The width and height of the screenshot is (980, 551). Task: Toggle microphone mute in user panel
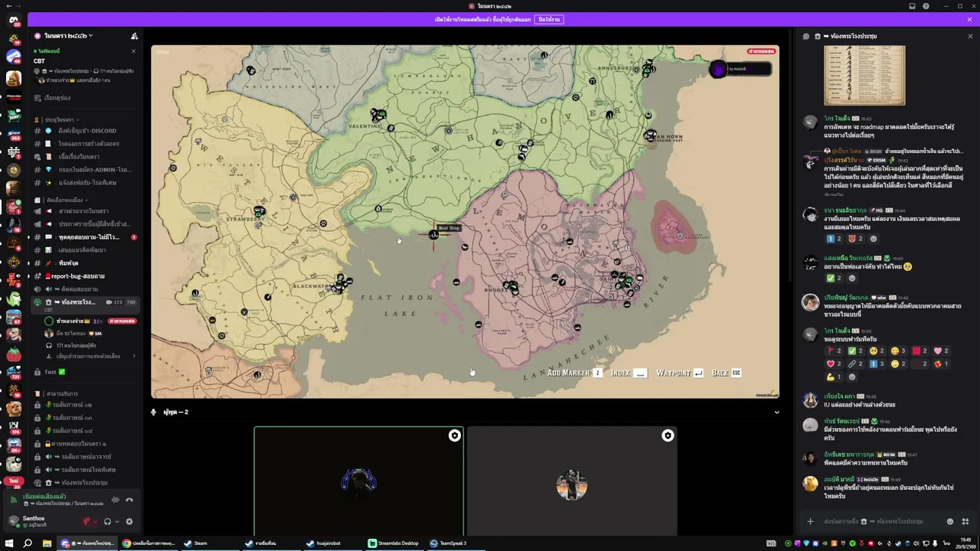click(x=87, y=522)
